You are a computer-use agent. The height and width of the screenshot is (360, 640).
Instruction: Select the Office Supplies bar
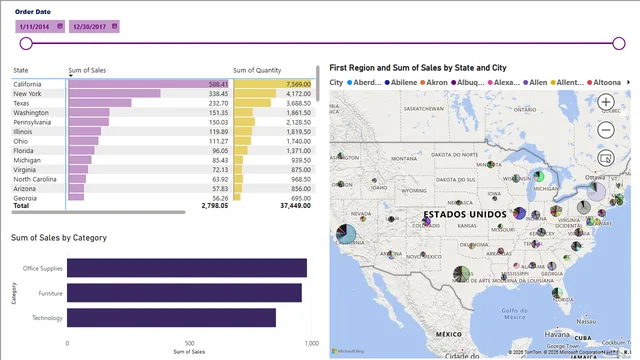click(187, 268)
